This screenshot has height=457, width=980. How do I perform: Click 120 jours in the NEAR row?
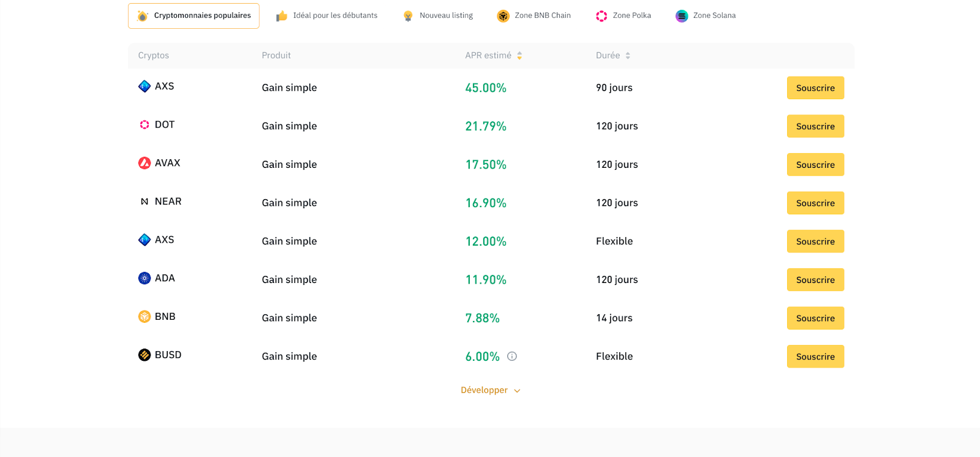(617, 203)
